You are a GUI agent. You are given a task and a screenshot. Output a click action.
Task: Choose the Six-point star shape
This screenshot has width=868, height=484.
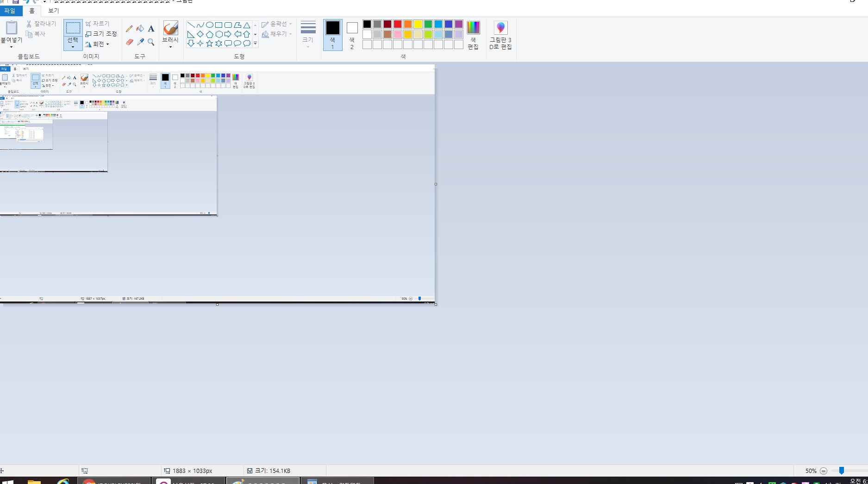tap(219, 44)
